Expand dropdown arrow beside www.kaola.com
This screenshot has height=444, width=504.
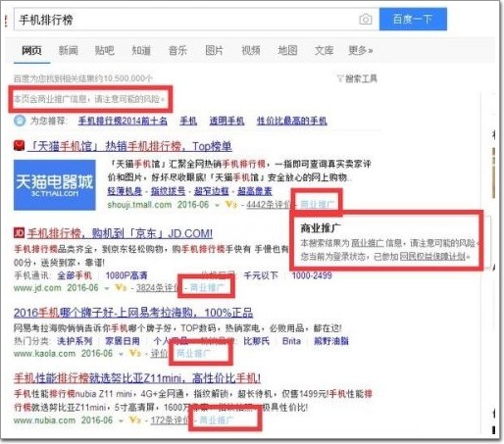point(121,354)
